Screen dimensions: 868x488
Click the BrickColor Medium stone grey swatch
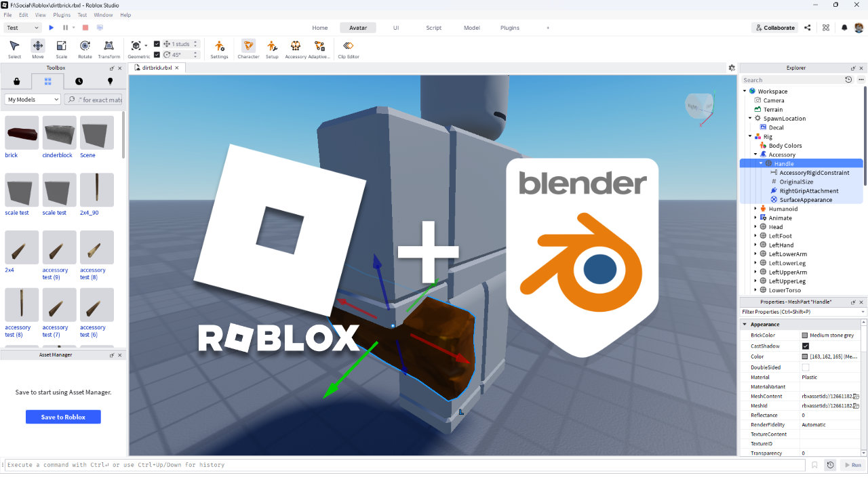click(805, 335)
